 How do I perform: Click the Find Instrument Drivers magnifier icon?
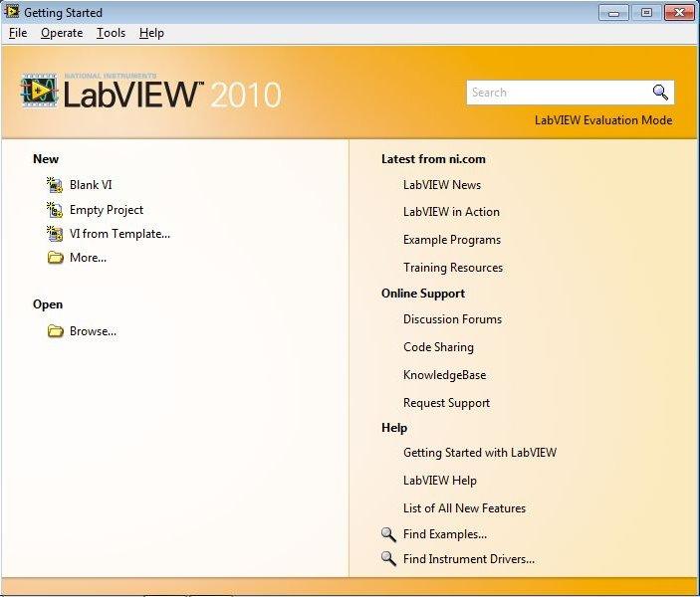coord(388,558)
